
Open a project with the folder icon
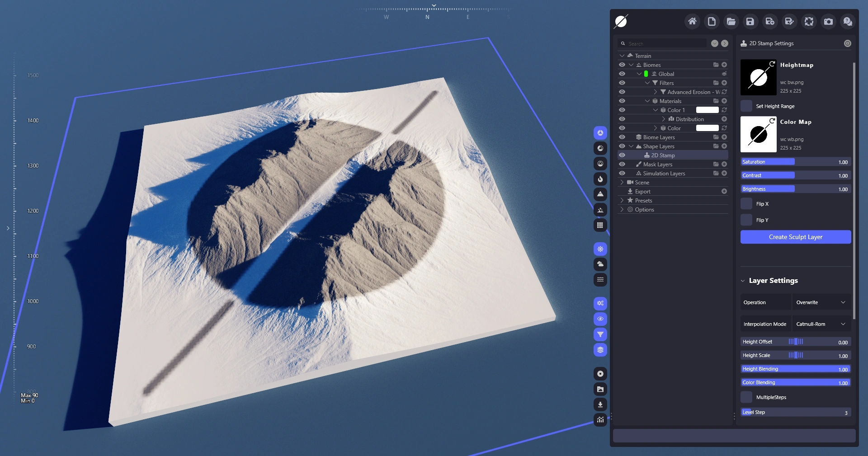pos(731,21)
